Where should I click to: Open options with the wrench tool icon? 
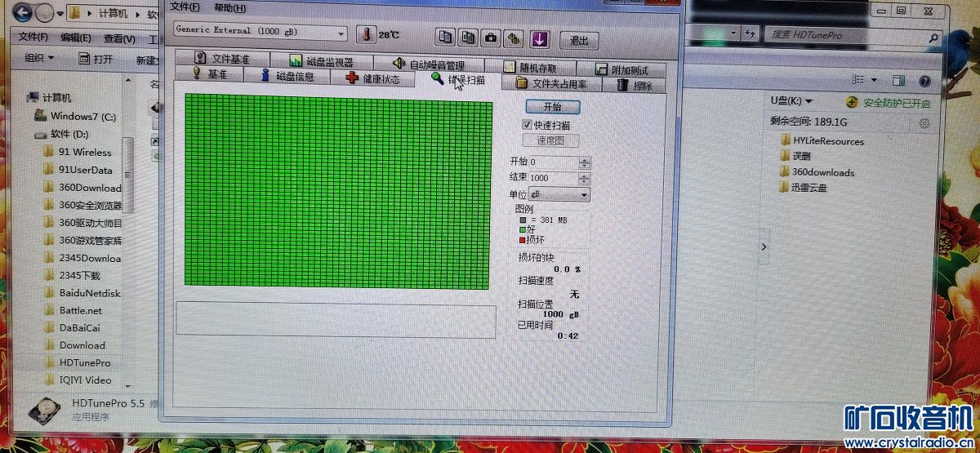514,38
